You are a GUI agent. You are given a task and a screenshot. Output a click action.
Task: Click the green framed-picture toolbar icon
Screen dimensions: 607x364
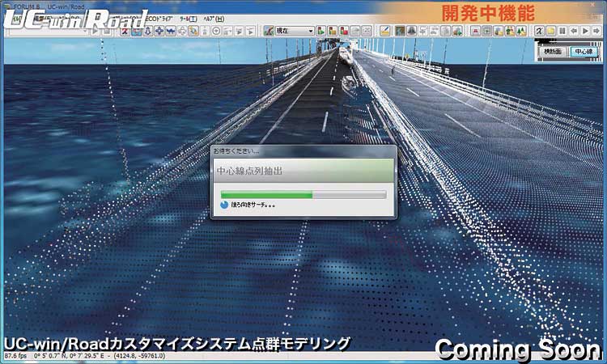tap(487, 31)
